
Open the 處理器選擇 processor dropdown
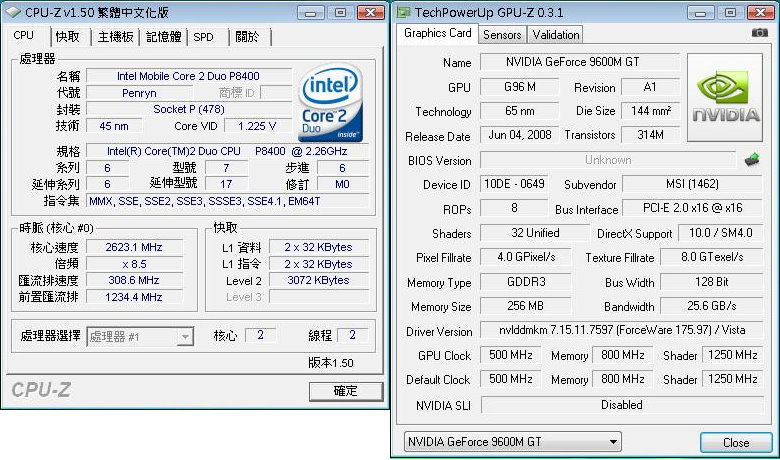click(x=185, y=337)
